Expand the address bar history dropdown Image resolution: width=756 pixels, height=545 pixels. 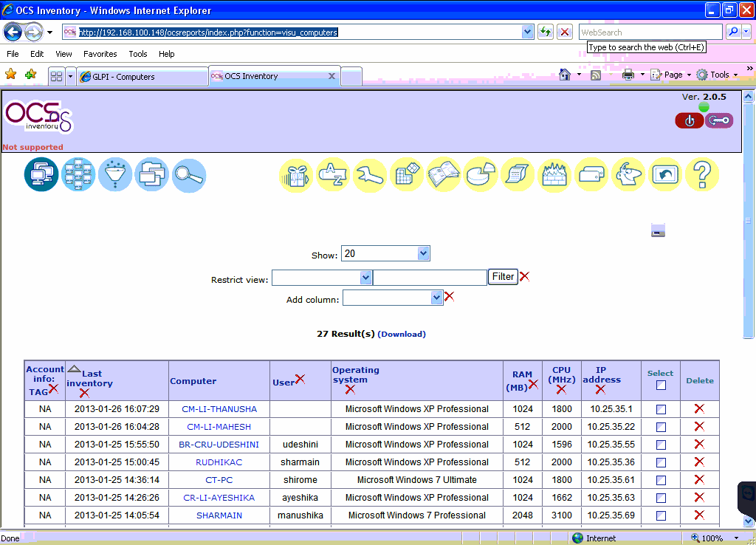(x=527, y=32)
